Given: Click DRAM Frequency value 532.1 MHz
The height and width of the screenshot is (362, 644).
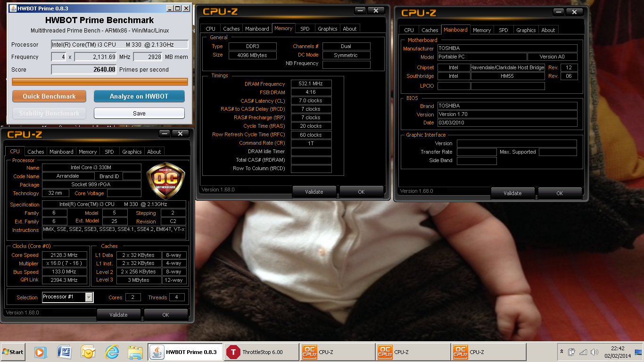Looking at the screenshot, I should (311, 84).
